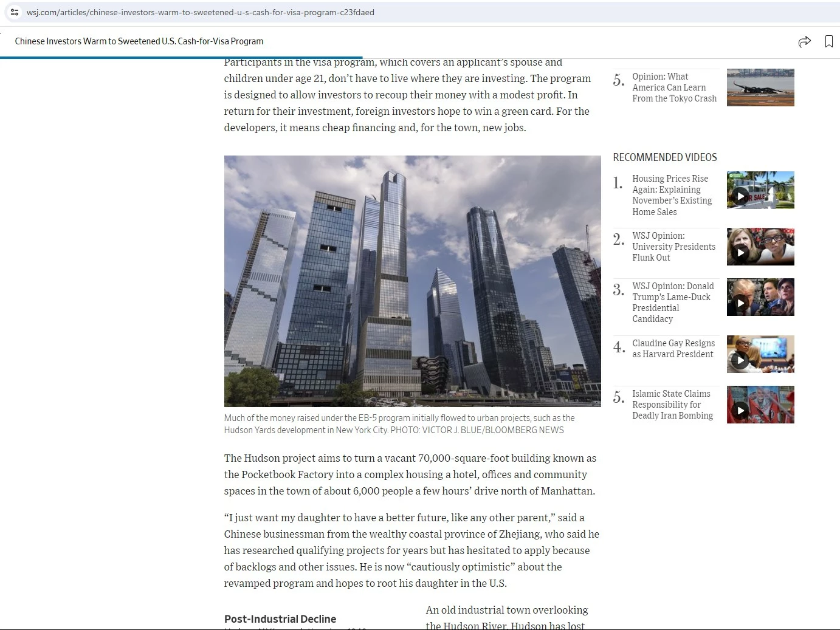Open 'Claudine Gay Resigns as Harvard President' link
Viewport: 840px width, 630px height.
(x=673, y=349)
